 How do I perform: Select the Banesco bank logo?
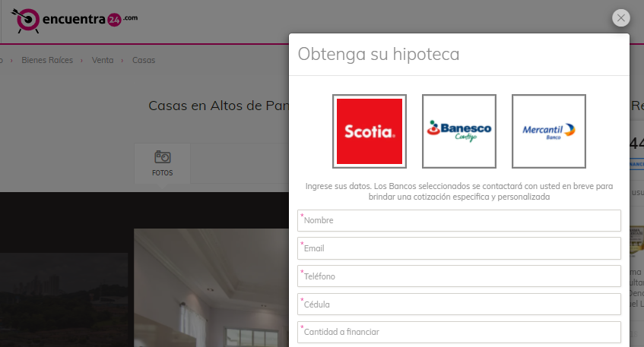pos(458,131)
